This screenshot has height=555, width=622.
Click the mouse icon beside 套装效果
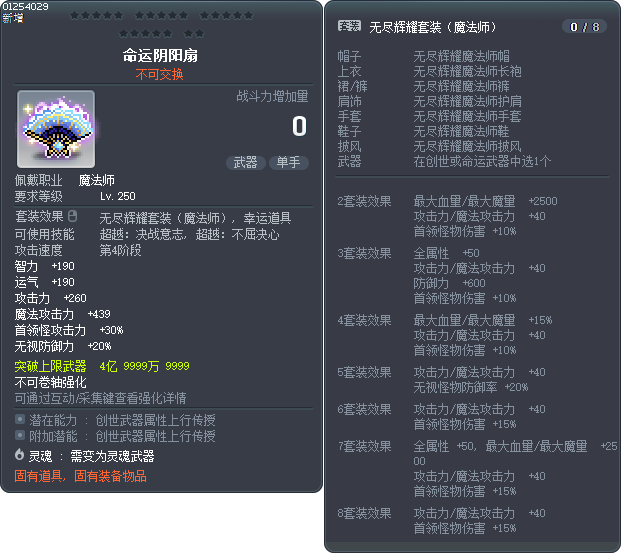pyautogui.click(x=72, y=216)
